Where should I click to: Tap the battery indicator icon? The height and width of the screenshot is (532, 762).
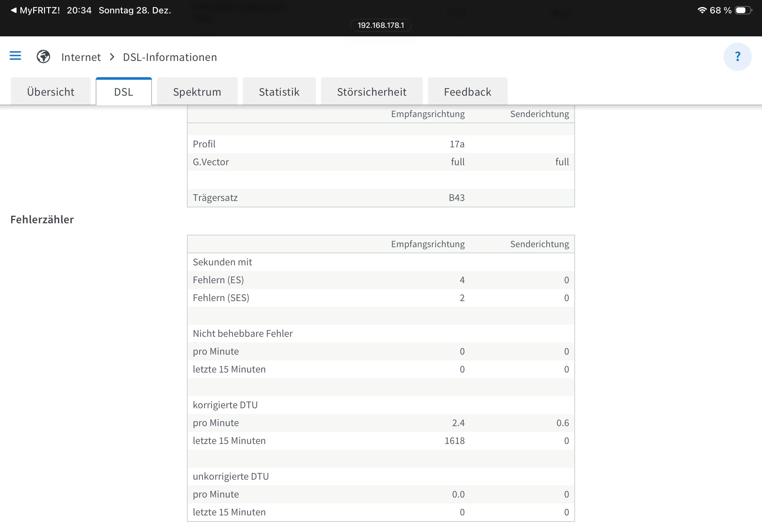point(743,10)
